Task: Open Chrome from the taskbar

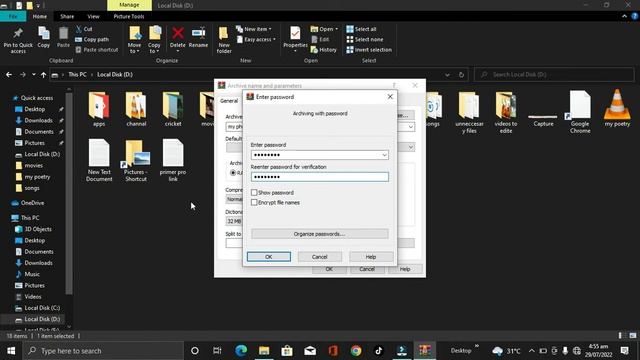Action: pyautogui.click(x=356, y=350)
